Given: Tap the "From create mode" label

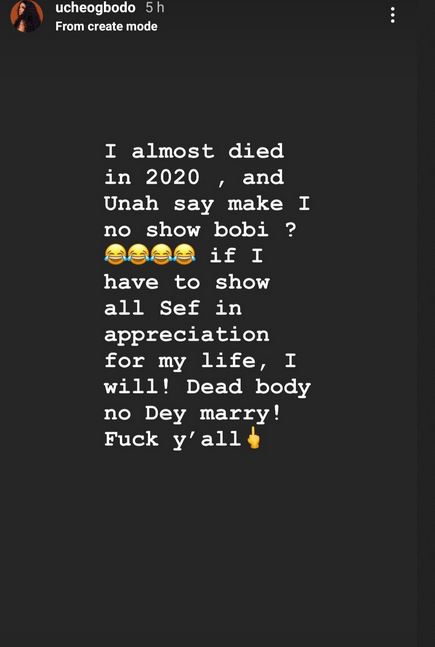Looking at the screenshot, I should pyautogui.click(x=106, y=26).
